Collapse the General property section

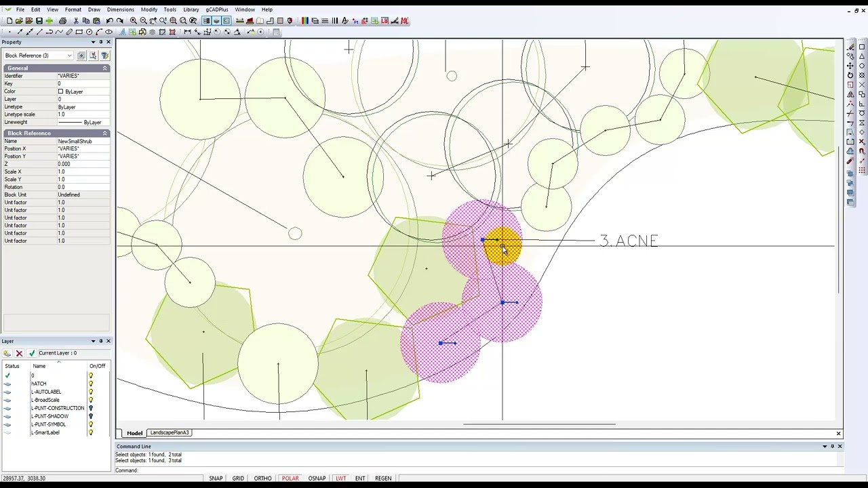pos(105,68)
